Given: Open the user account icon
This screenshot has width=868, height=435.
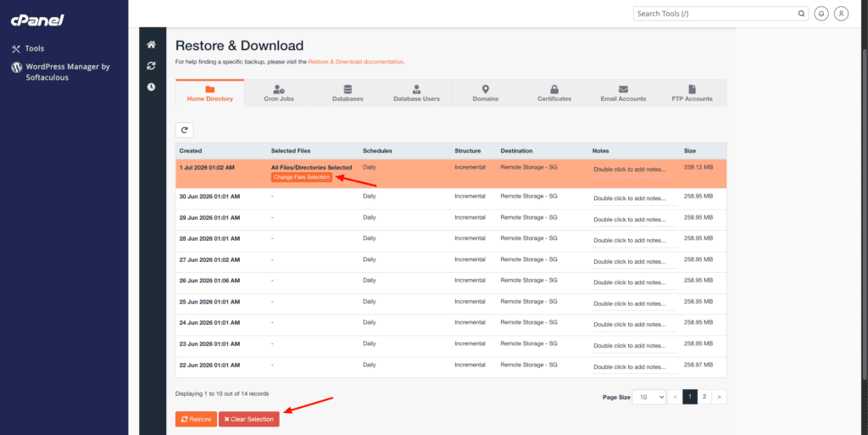Looking at the screenshot, I should 841,14.
